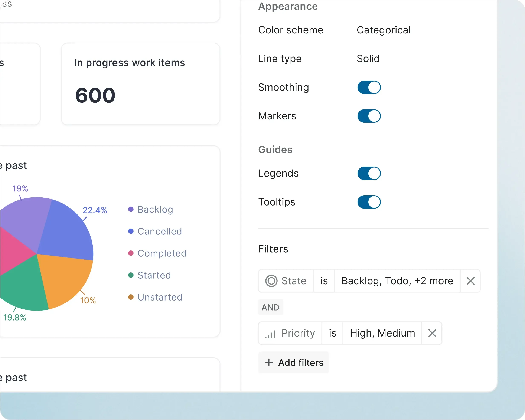525x420 pixels.
Task: Open the Color scheme Categorical dropdown
Action: (x=383, y=30)
